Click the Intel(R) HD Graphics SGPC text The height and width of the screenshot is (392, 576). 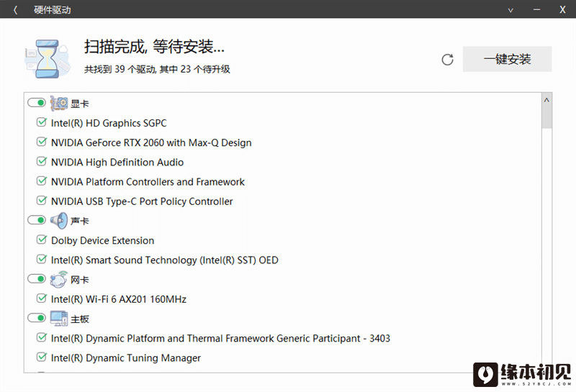(109, 123)
